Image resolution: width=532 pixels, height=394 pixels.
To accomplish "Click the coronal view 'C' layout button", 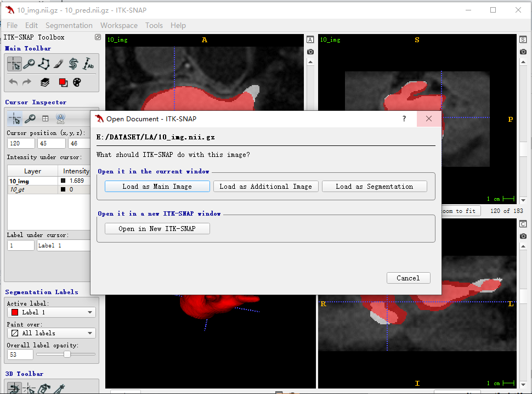I will [x=523, y=224].
